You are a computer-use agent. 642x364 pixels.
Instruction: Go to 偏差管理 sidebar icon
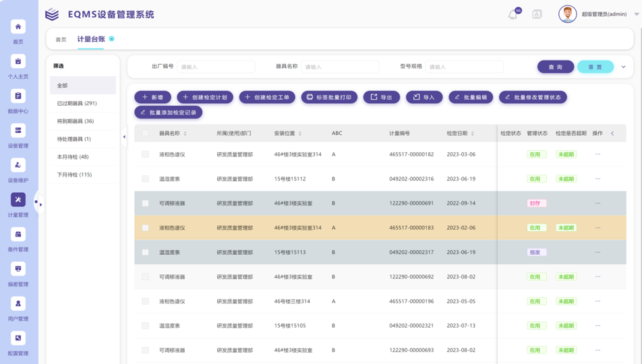pos(18,269)
